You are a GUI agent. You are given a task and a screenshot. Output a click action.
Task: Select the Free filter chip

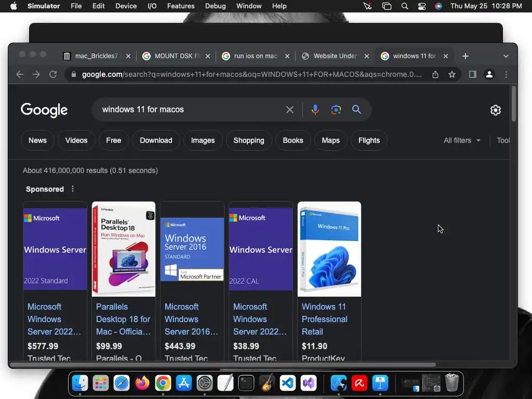pos(113,140)
